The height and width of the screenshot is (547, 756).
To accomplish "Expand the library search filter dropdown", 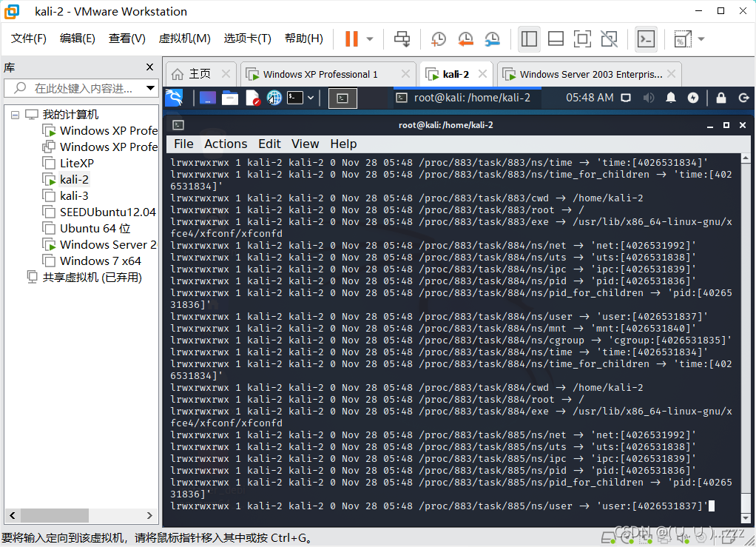I will pyautogui.click(x=150, y=88).
